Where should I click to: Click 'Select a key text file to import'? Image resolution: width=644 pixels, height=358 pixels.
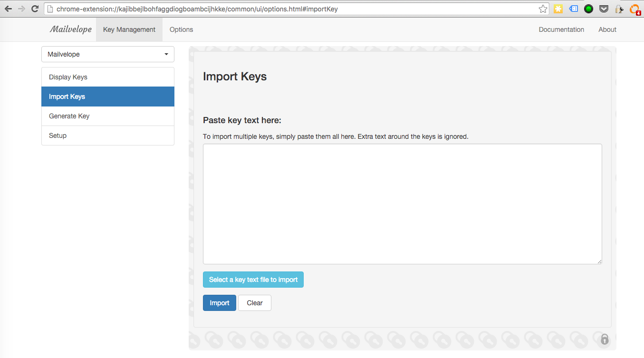click(253, 280)
